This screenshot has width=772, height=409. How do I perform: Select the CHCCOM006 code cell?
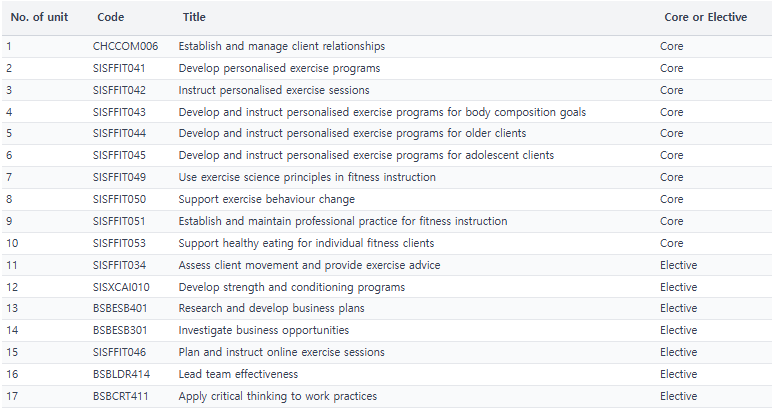click(x=125, y=46)
